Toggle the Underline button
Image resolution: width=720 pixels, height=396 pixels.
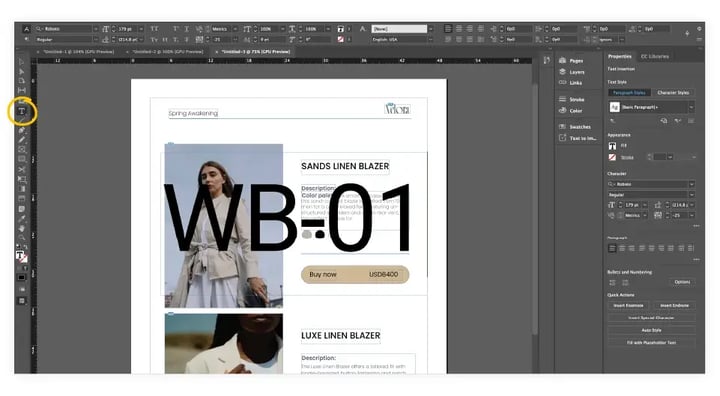point(186,29)
